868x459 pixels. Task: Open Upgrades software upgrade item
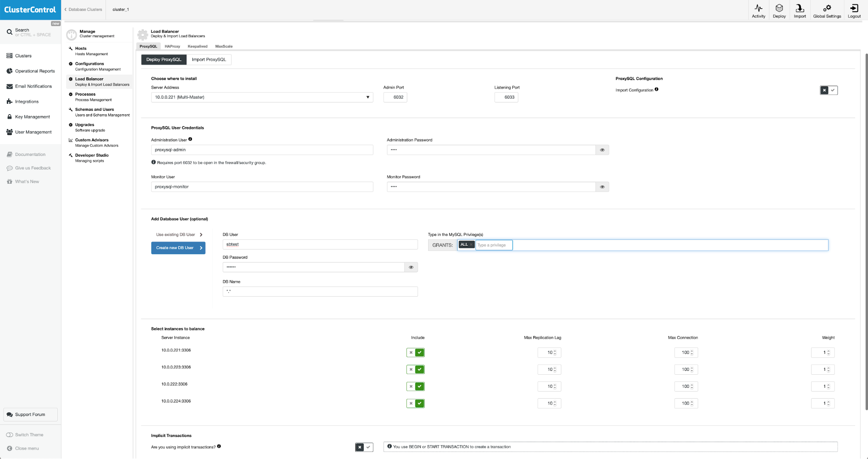click(x=99, y=127)
